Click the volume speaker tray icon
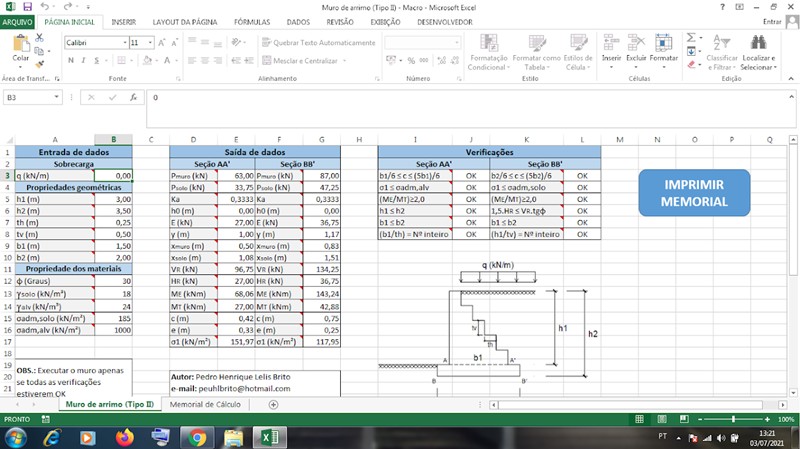 tap(721, 438)
